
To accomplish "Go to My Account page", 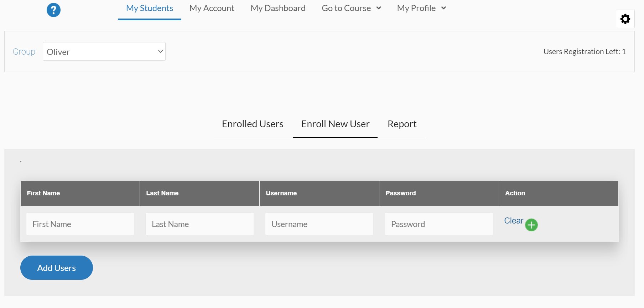I will (212, 8).
